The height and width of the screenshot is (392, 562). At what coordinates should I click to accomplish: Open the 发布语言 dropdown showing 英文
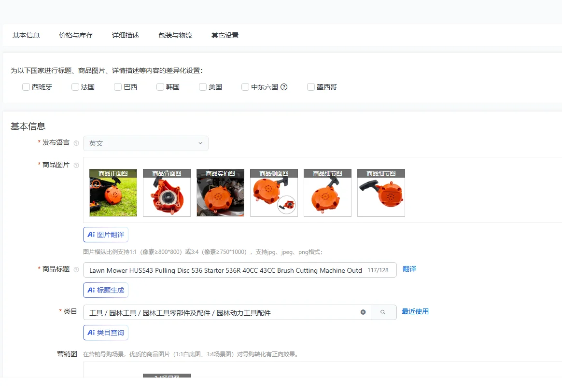(145, 143)
